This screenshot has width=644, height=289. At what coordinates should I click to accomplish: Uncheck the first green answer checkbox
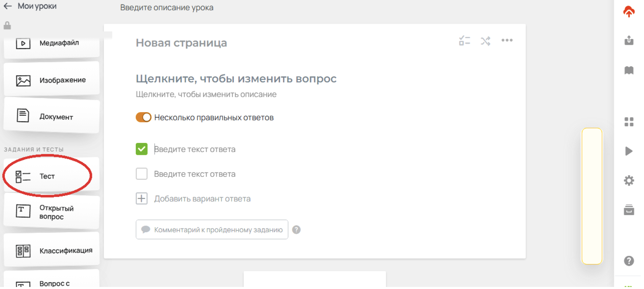click(x=142, y=149)
